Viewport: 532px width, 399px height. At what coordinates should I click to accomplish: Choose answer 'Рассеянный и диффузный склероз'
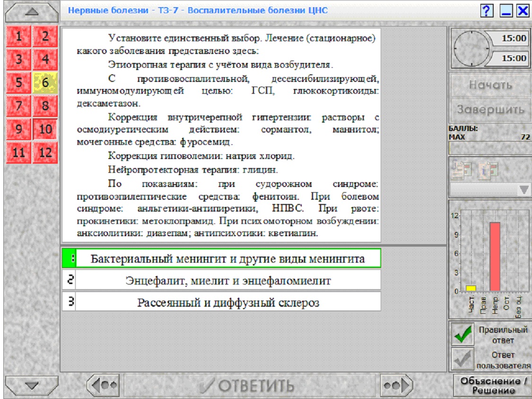coord(221,302)
